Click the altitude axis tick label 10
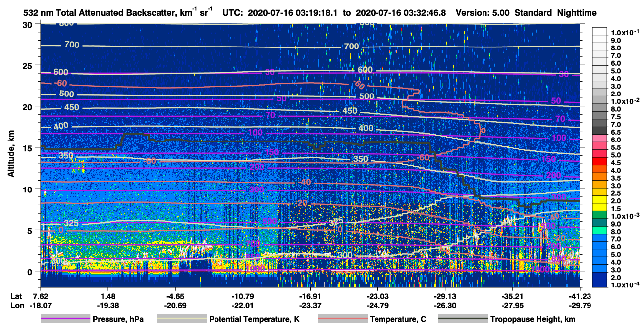This screenshot has width=644, height=330. pyautogui.click(x=28, y=189)
